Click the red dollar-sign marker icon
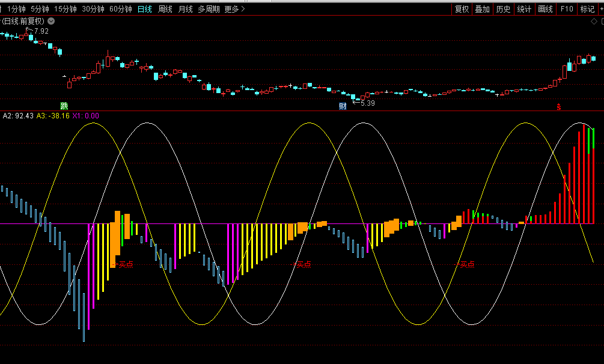This screenshot has height=364, width=604. coord(559,107)
